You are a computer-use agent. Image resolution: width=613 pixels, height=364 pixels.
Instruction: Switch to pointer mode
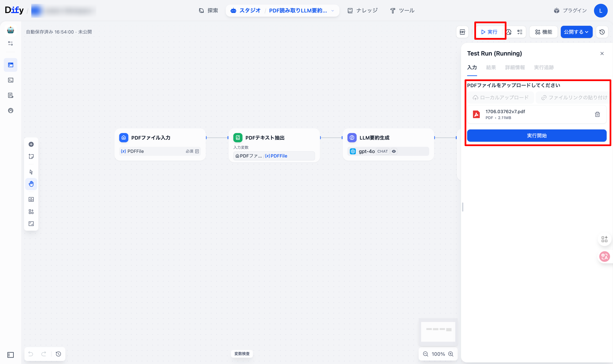point(31,172)
